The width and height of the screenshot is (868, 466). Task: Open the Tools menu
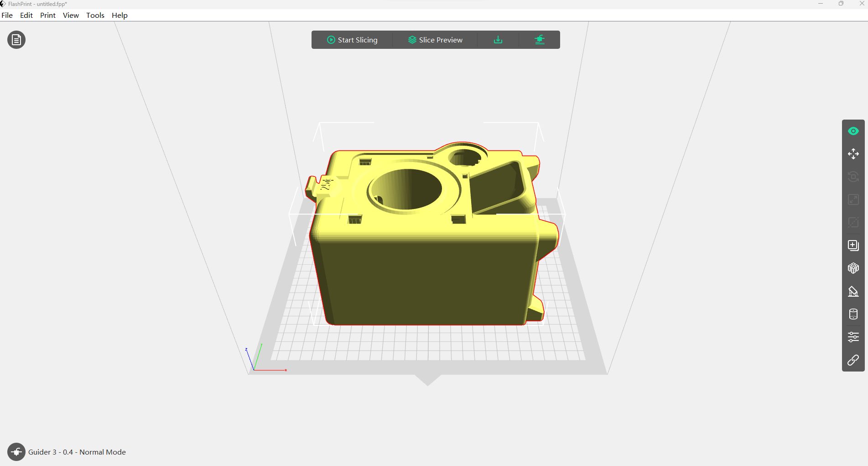click(x=95, y=15)
